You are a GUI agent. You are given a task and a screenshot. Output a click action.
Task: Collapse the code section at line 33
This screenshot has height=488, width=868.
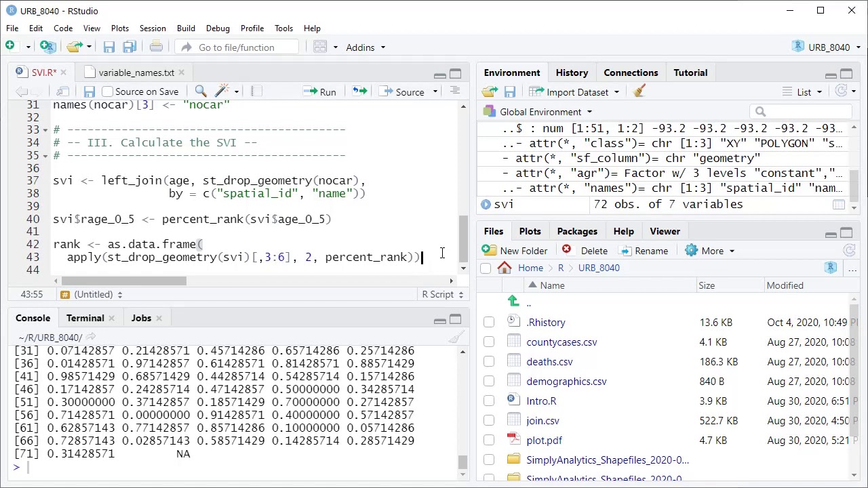click(45, 129)
